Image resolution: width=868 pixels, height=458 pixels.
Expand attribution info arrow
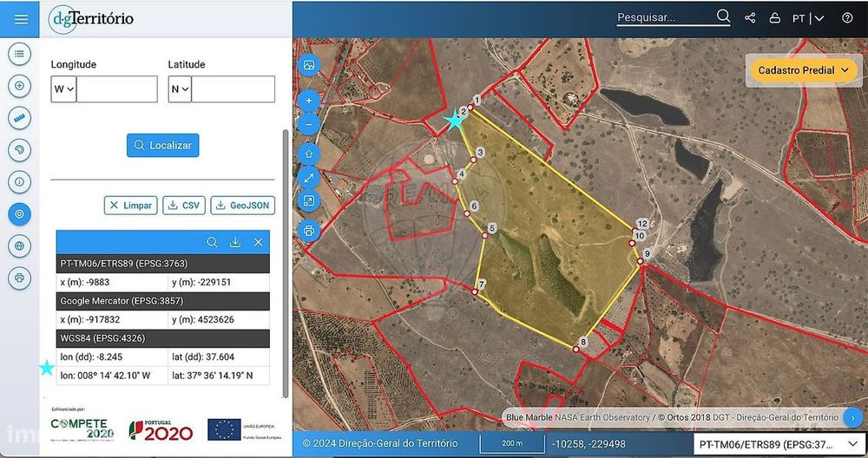click(853, 417)
